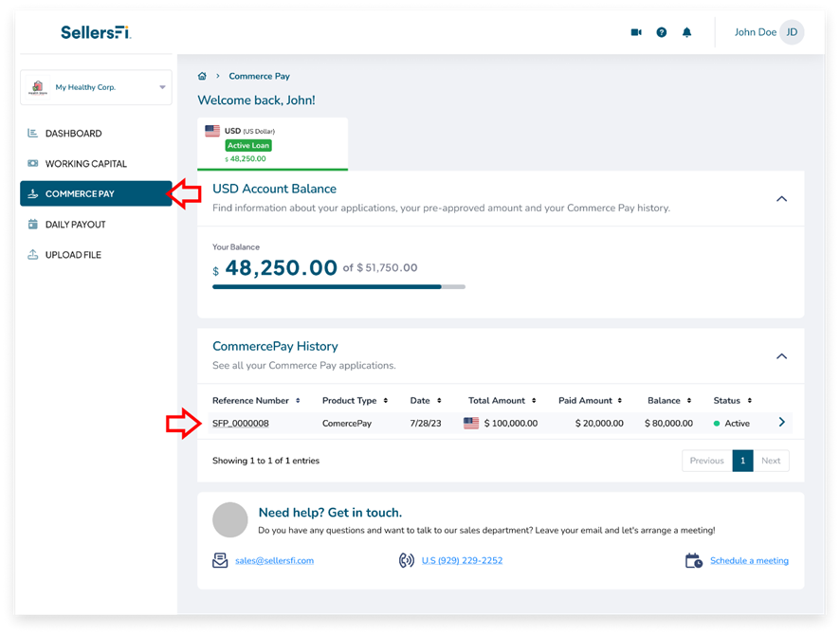Screen dimensions: 840x635
Task: Collapse the USD Account Balance section
Action: 781,199
